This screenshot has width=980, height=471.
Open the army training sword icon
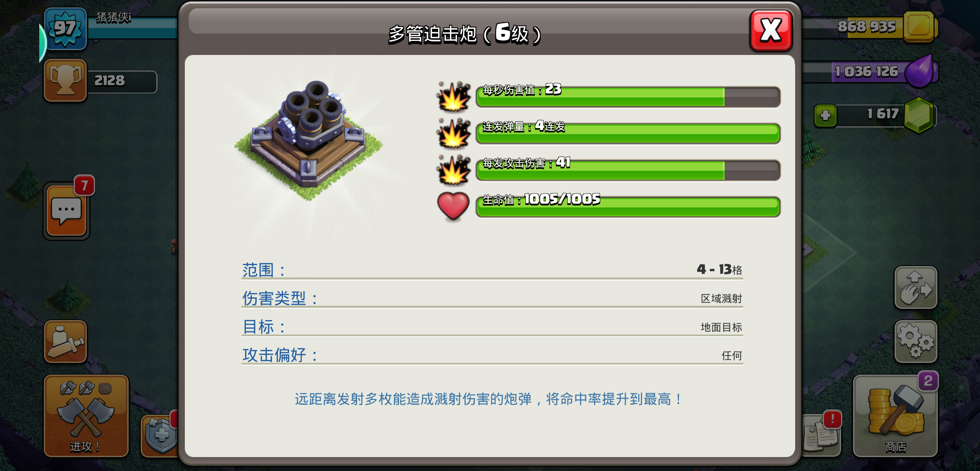65,341
